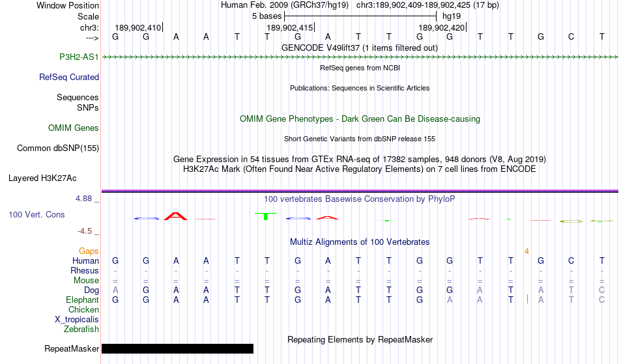Click the orange insertion bar in Elephant row
The image size is (619, 364).
pyautogui.click(x=527, y=300)
